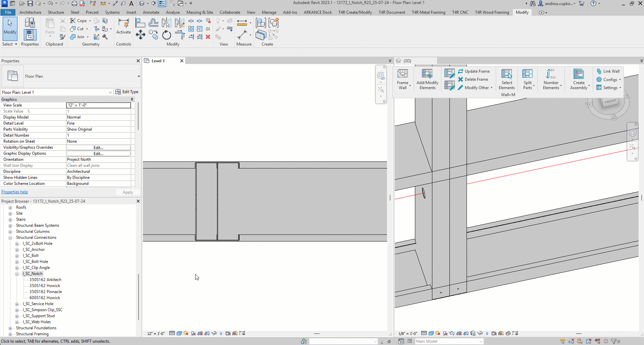Select the Align tool
This screenshot has width=644, height=345.
[140, 23]
